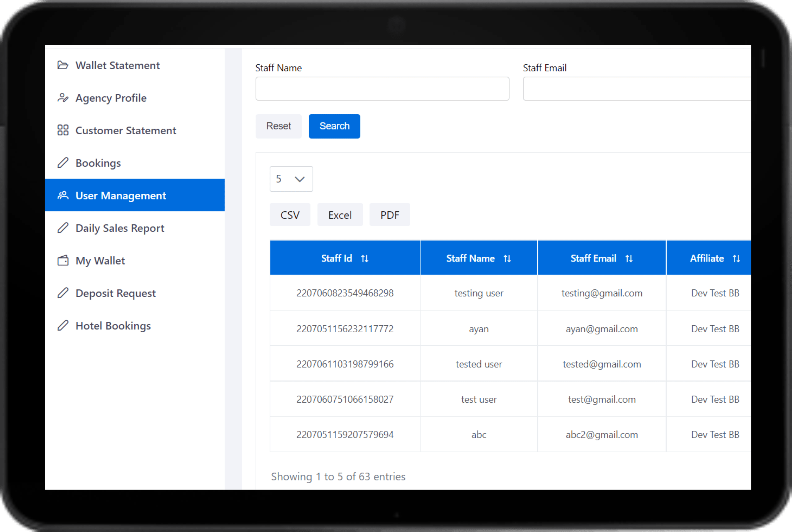Click the Agency Profile sidebar icon
The image size is (792, 532).
(63, 98)
